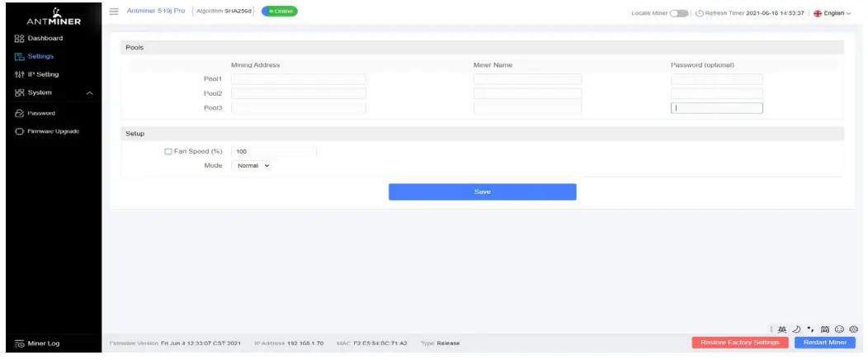Click Pool2 Miner Name field
868x360 pixels.
point(527,93)
